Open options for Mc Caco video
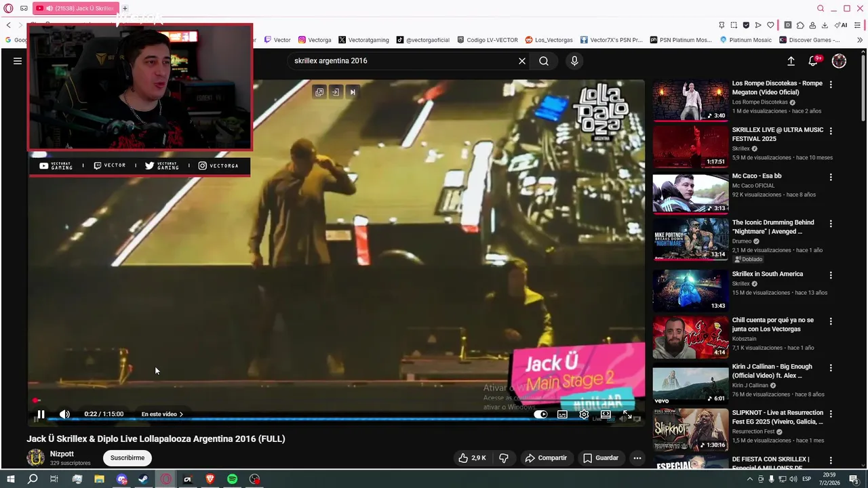 click(x=831, y=177)
